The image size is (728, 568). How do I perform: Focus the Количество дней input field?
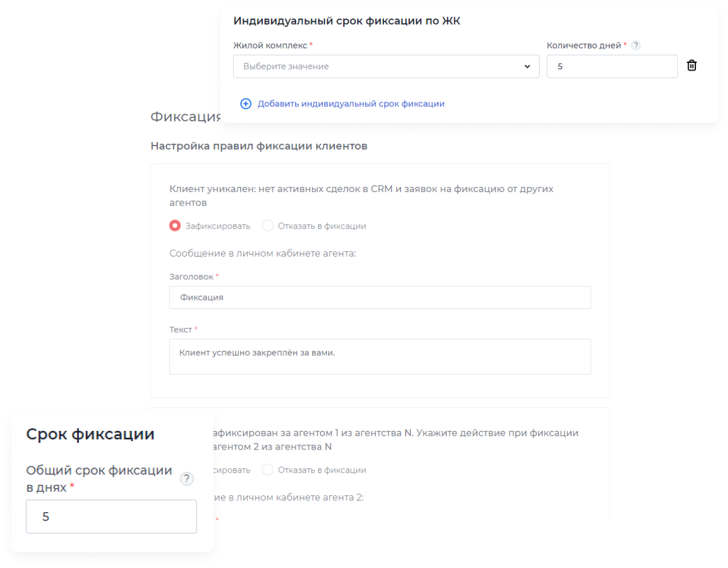pyautogui.click(x=611, y=66)
